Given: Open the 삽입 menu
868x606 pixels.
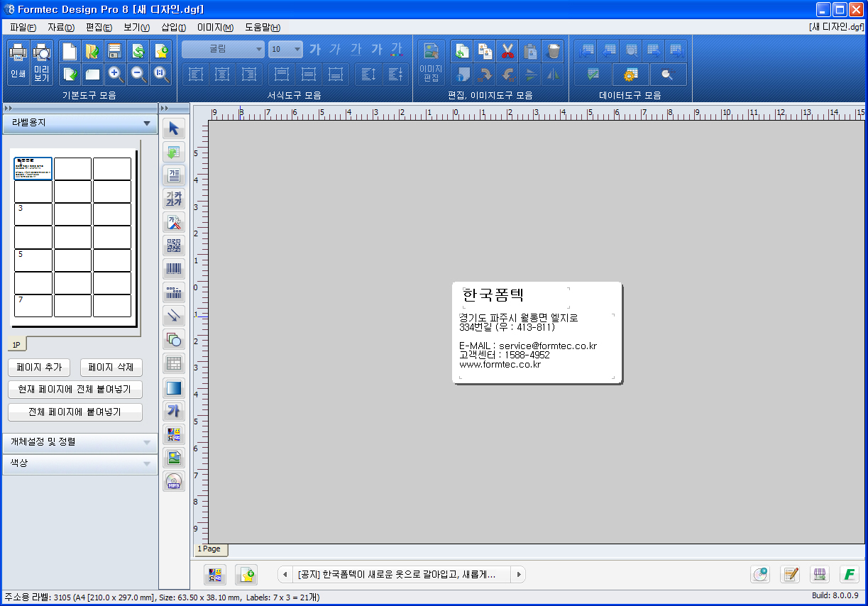Looking at the screenshot, I should click(174, 27).
